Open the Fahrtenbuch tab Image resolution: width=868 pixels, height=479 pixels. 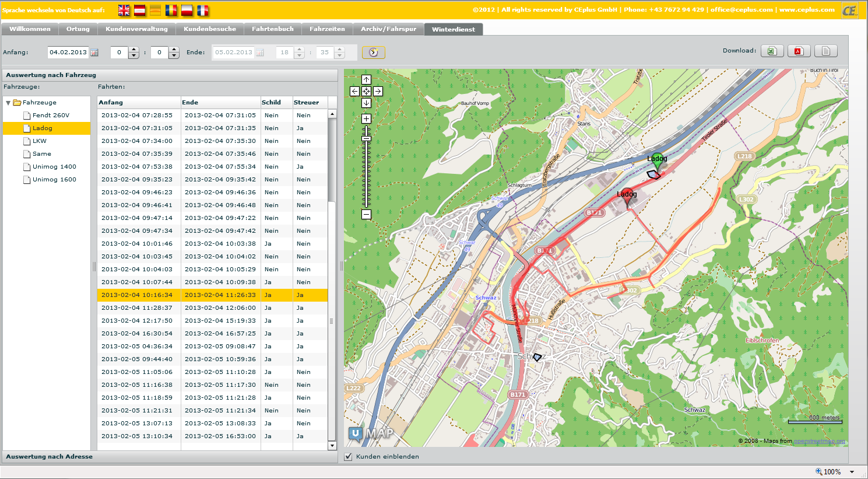(x=272, y=29)
